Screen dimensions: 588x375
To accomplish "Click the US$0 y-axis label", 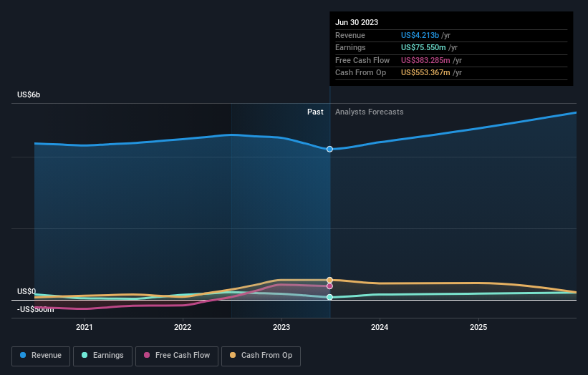I will (x=26, y=291).
